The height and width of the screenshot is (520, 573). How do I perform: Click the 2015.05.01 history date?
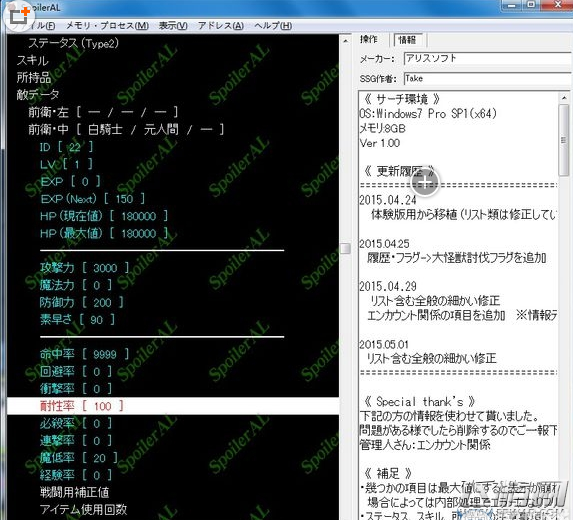pyautogui.click(x=384, y=344)
